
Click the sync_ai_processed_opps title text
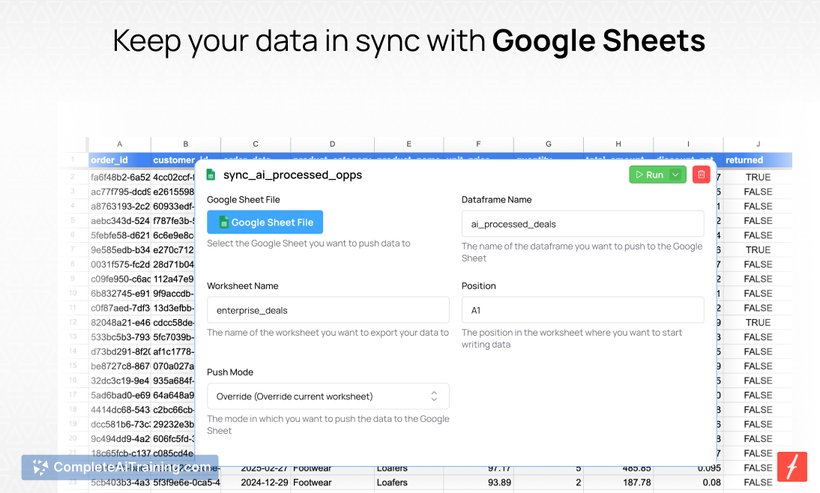pos(293,175)
